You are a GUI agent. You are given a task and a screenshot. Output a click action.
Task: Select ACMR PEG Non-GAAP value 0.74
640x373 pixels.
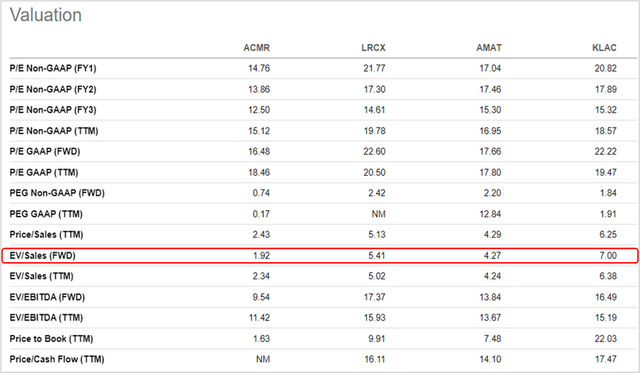[x=261, y=193]
